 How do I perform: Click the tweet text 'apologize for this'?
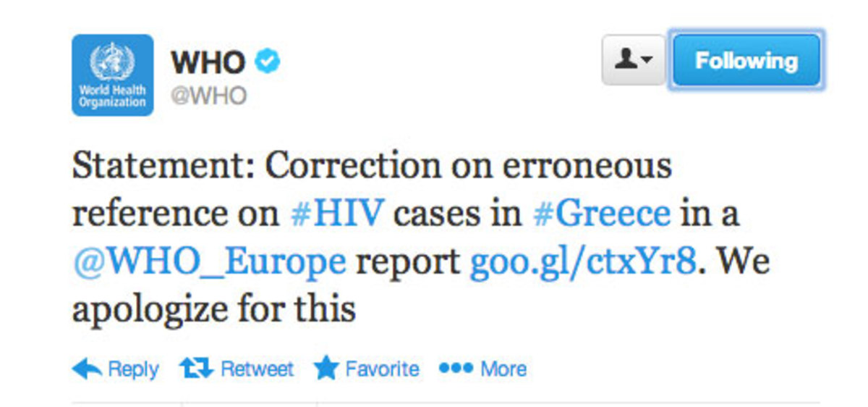(x=214, y=311)
